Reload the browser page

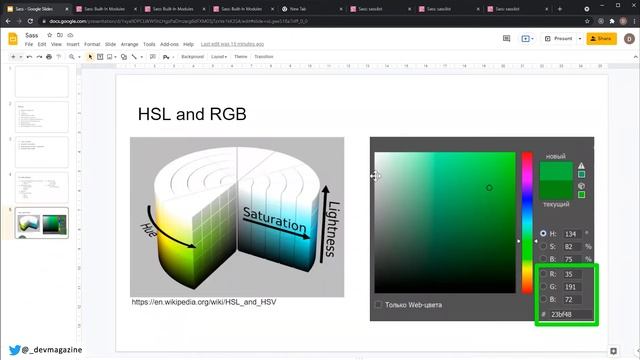(30, 21)
